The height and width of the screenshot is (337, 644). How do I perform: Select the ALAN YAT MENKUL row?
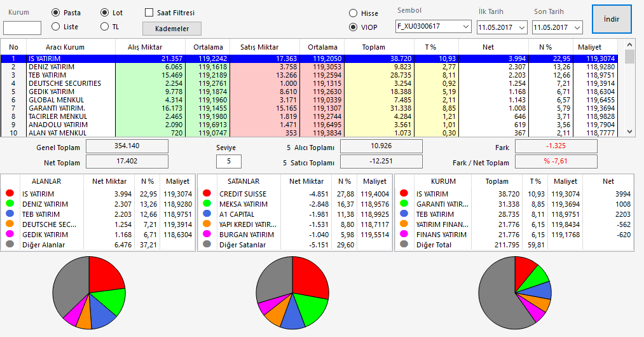pyautogui.click(x=309, y=133)
